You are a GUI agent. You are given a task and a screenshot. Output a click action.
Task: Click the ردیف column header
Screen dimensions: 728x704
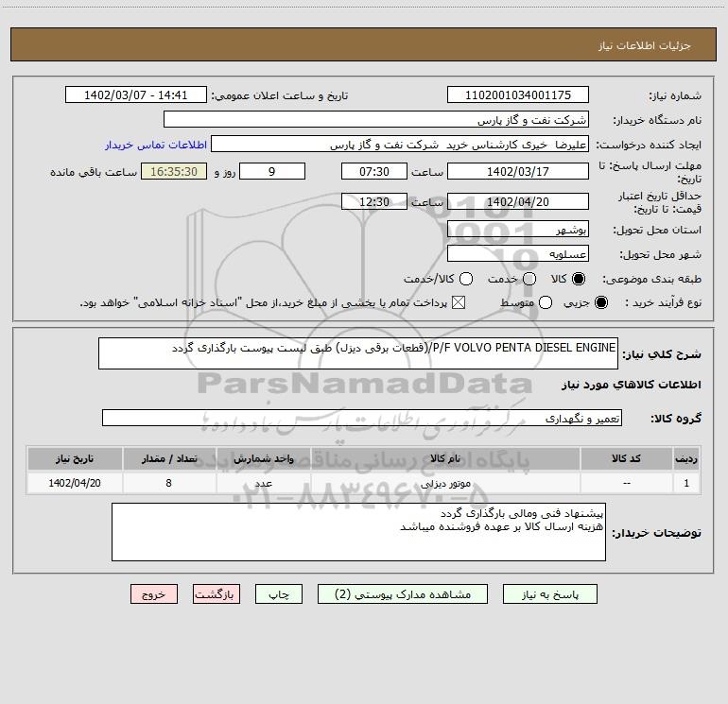pyautogui.click(x=686, y=458)
